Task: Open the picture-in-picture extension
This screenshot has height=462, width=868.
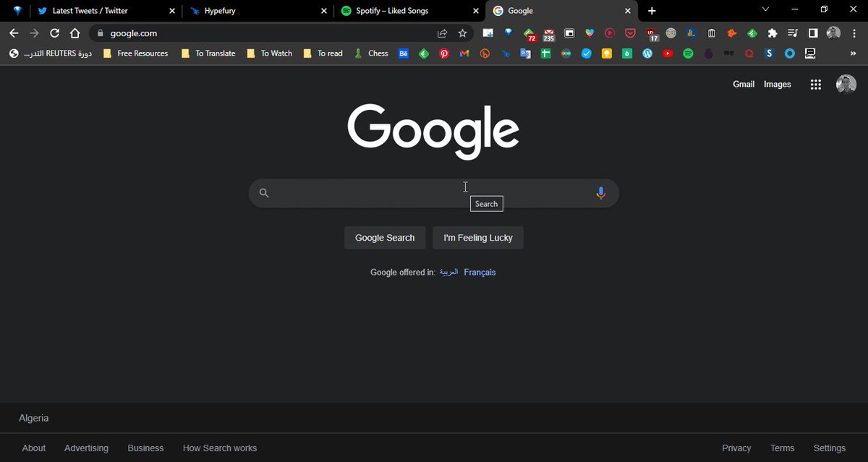Action: 569,33
